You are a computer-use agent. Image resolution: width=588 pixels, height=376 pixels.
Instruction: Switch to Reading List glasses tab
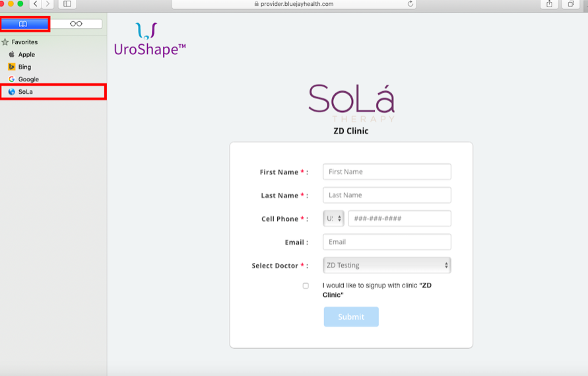76,24
